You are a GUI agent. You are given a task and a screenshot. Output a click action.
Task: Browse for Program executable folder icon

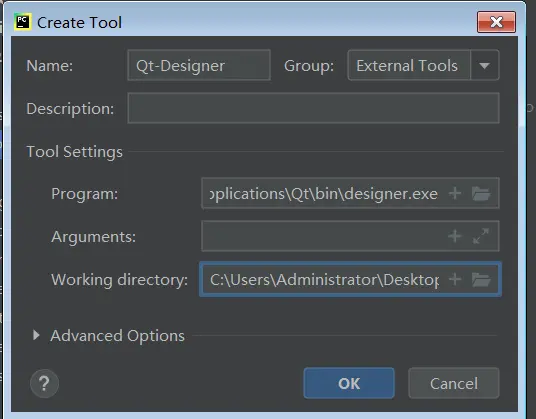click(x=481, y=193)
